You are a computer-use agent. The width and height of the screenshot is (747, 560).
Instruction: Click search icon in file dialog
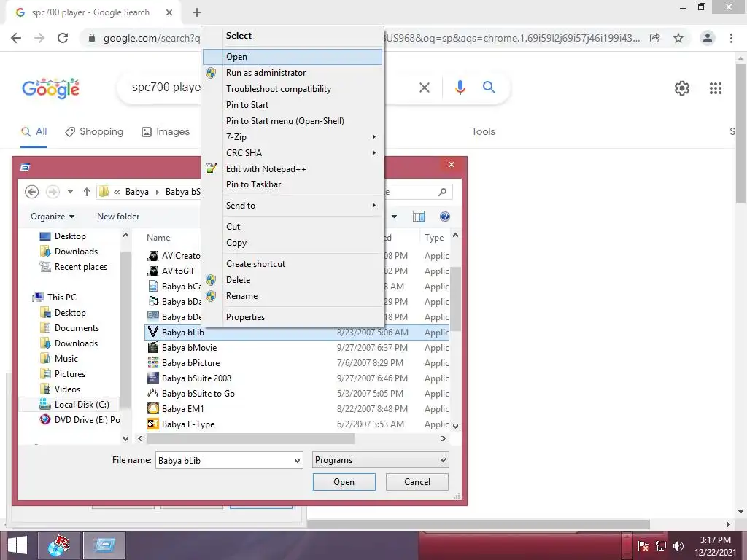click(x=443, y=192)
